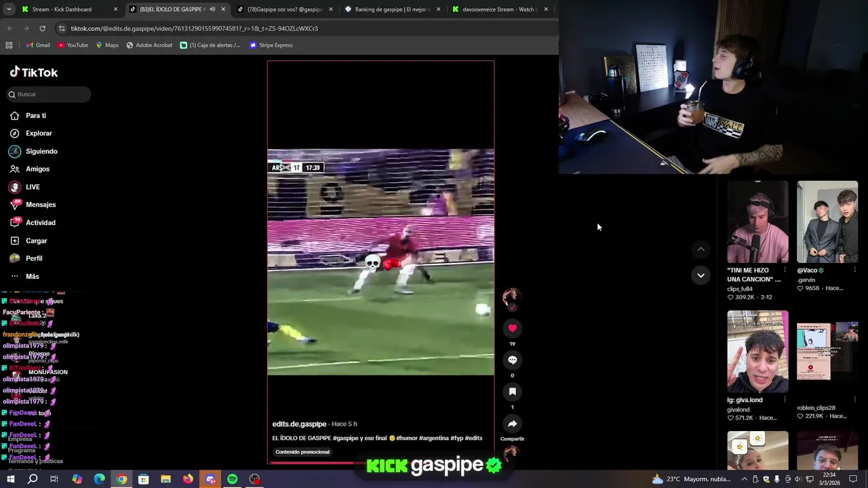The width and height of the screenshot is (868, 488).
Task: Click the #gaspipe hashtag in the caption
Action: (x=346, y=439)
